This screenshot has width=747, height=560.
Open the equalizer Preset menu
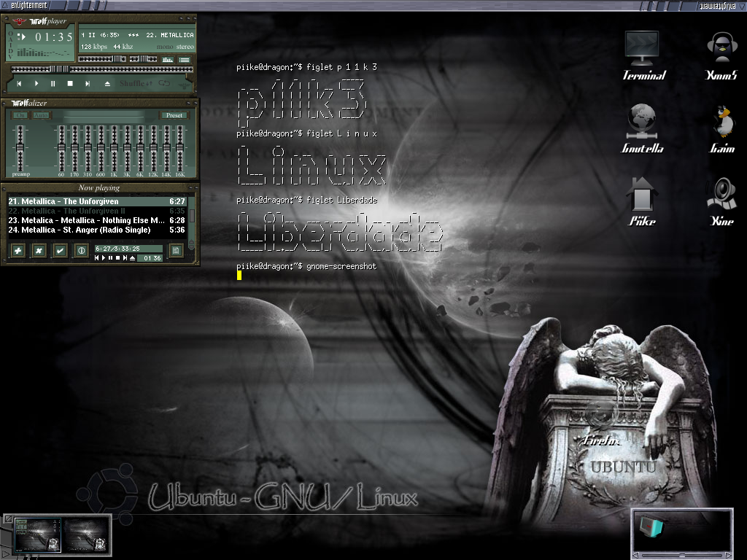click(x=174, y=115)
